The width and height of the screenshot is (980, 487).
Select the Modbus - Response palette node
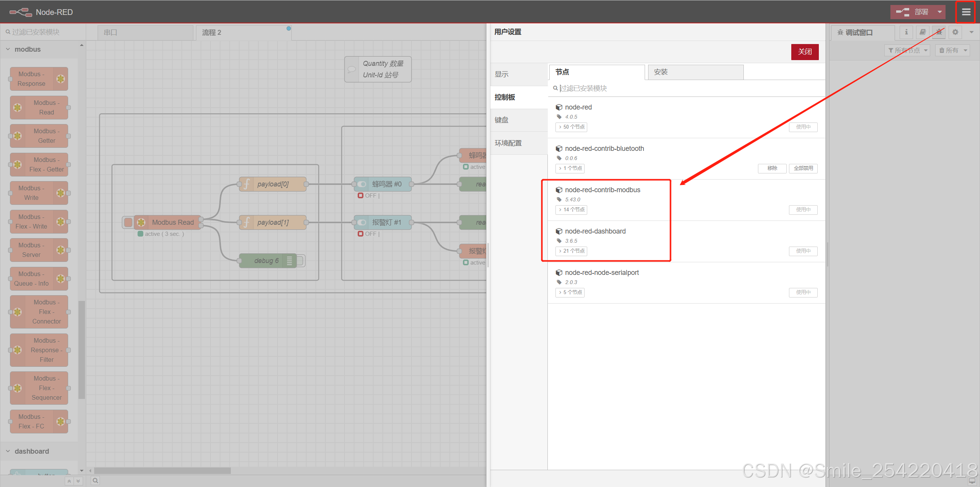coord(39,79)
